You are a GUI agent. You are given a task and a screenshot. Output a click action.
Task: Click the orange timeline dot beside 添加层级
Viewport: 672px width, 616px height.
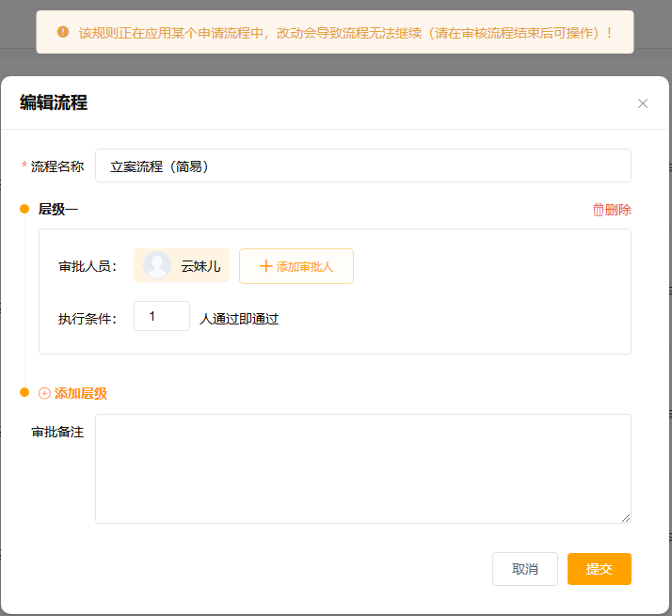pyautogui.click(x=25, y=393)
